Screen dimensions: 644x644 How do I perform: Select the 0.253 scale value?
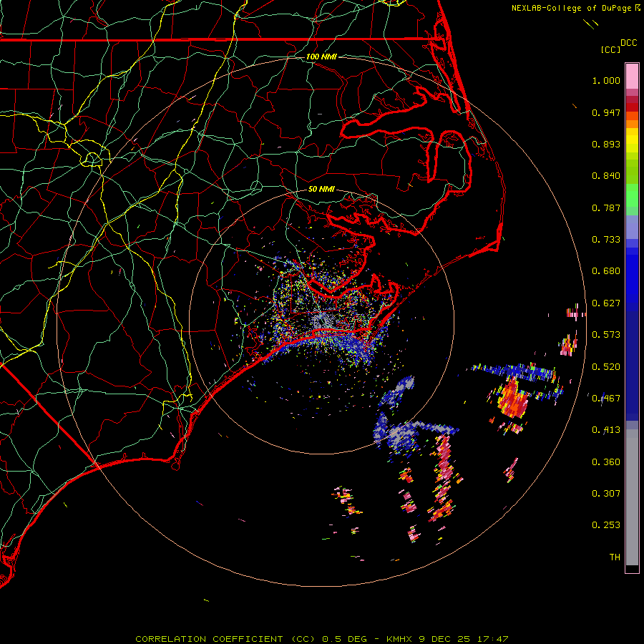[x=606, y=525]
